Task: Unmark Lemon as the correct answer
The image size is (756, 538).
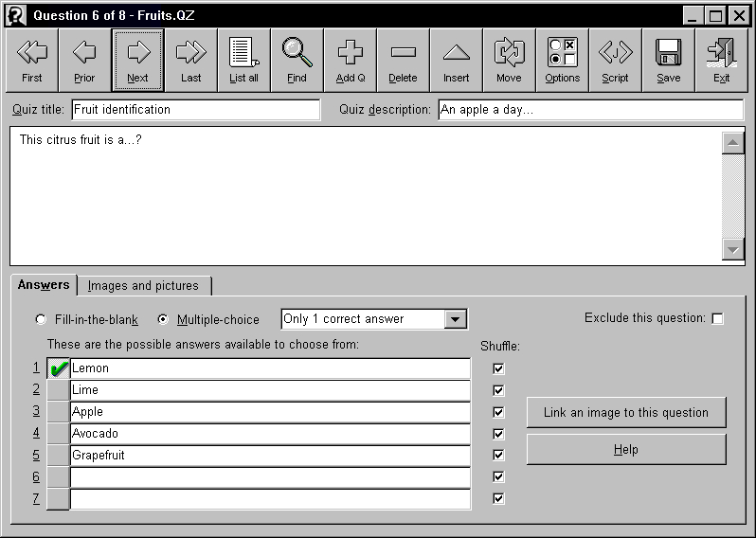Action: click(59, 368)
